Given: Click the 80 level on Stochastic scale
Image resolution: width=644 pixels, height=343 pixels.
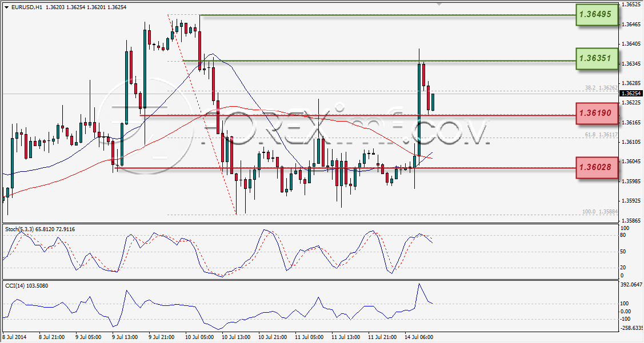Looking at the screenshot, I should 623,235.
